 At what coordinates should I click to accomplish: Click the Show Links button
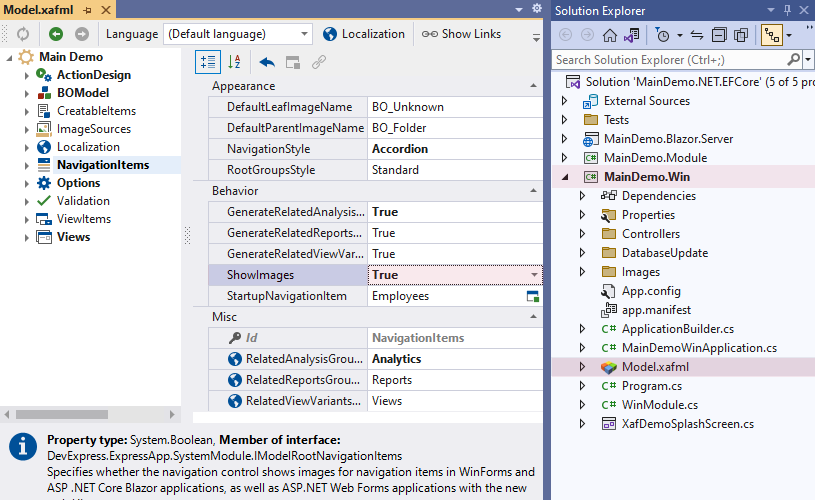461,34
